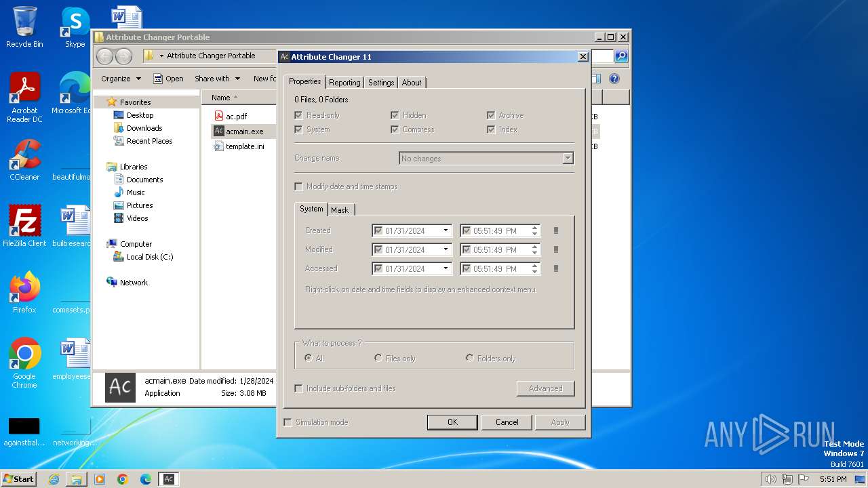Open the Change name dropdown

(568, 159)
